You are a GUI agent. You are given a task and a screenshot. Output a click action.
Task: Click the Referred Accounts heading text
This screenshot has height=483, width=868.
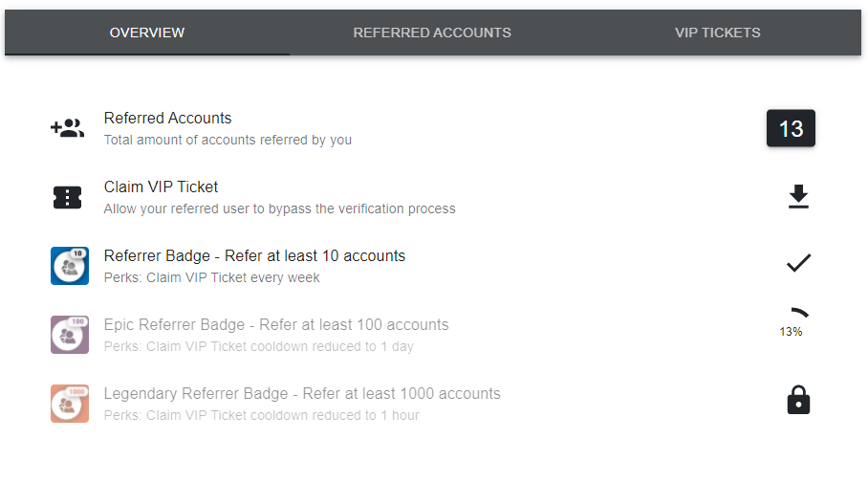pos(167,118)
